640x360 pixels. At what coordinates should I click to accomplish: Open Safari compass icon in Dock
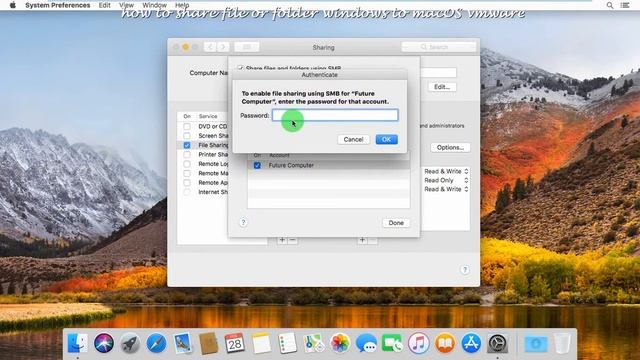[x=156, y=343]
